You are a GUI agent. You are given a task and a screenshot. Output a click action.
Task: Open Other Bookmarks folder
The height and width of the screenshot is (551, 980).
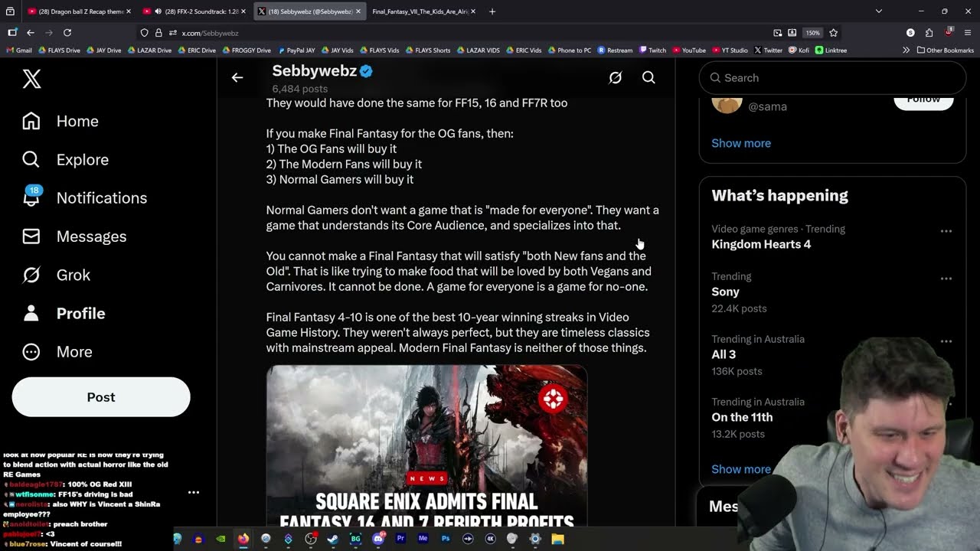coord(945,51)
